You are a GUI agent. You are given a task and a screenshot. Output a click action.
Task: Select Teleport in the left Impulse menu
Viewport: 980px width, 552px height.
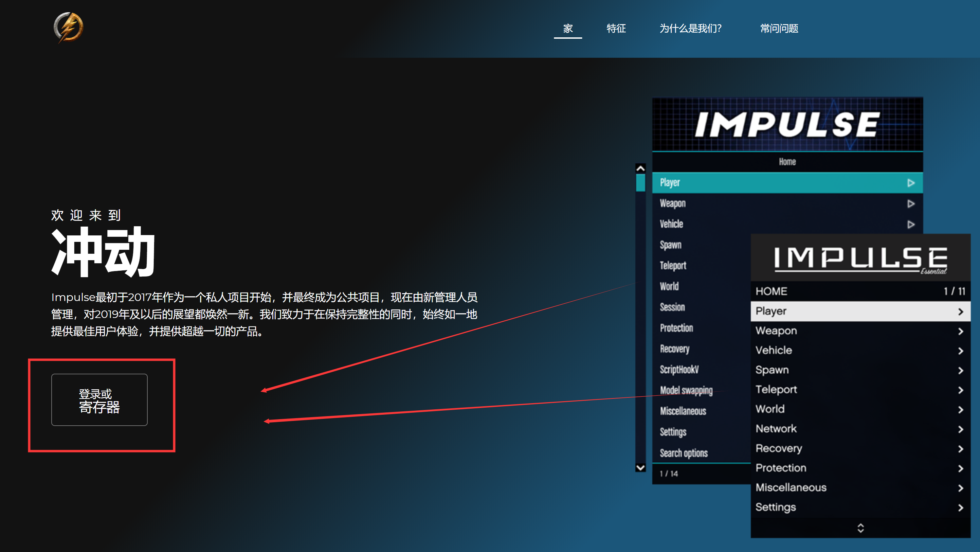tap(673, 265)
